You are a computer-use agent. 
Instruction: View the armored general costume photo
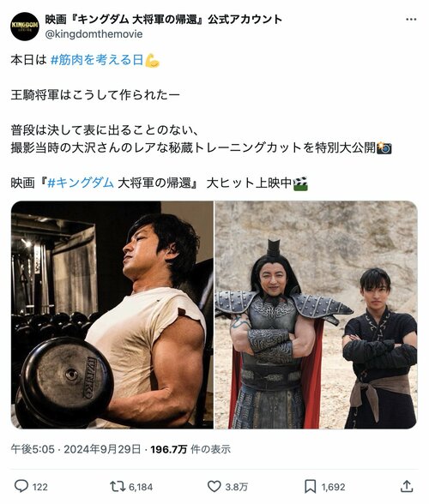pos(317,315)
